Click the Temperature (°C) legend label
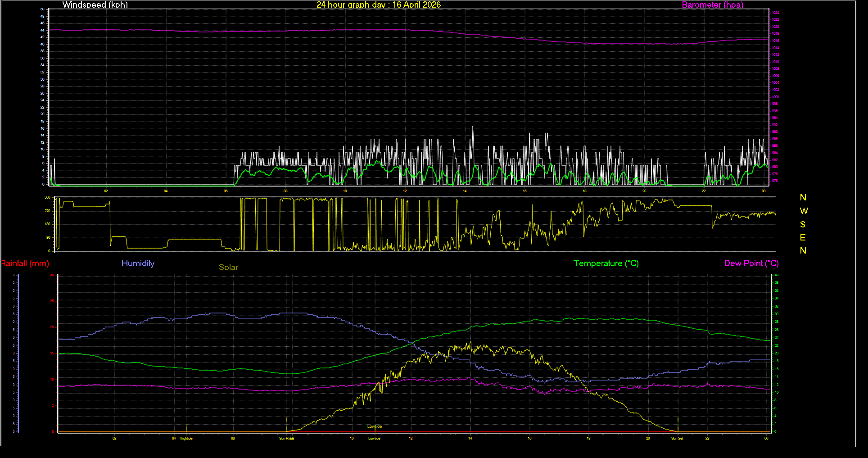Image resolution: width=868 pixels, height=458 pixels. coord(606,263)
